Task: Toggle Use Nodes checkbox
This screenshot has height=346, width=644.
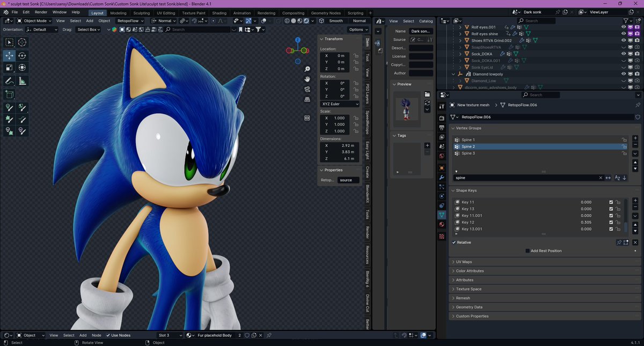Action: point(108,335)
